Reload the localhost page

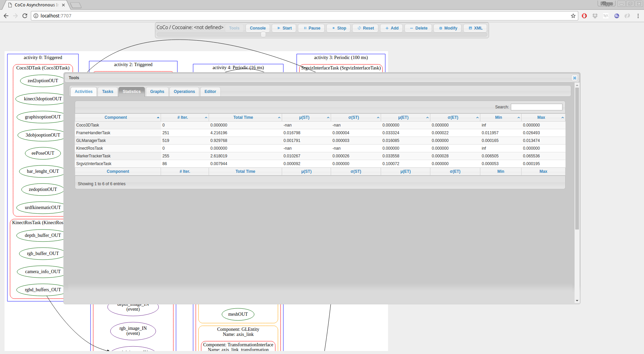click(25, 16)
